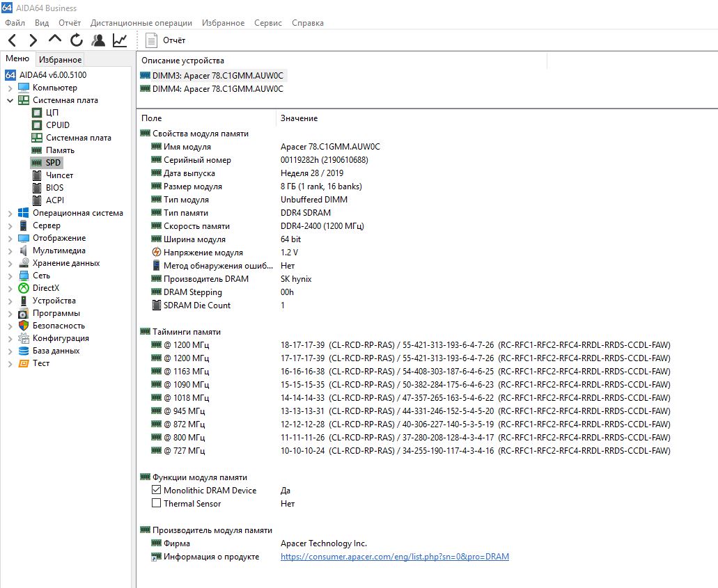Expand the Конфигурация tree node
This screenshot has width=718, height=588.
[x=10, y=339]
